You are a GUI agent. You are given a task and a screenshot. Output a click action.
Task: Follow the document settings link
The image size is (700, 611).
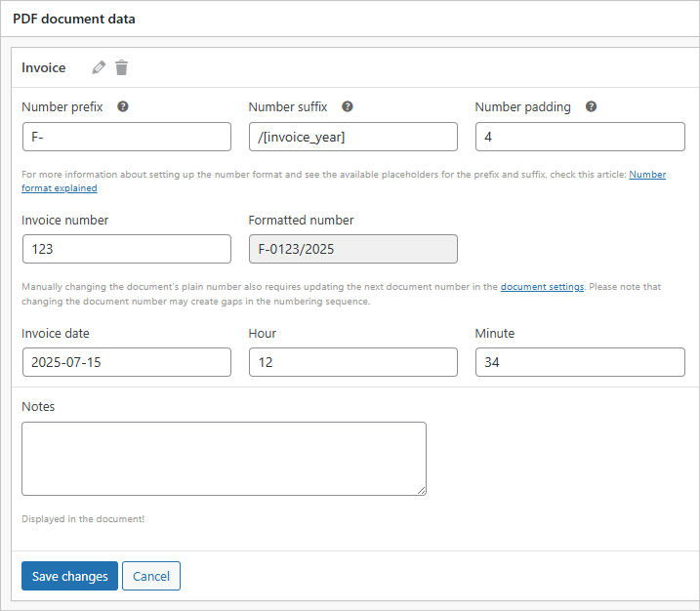point(542,287)
